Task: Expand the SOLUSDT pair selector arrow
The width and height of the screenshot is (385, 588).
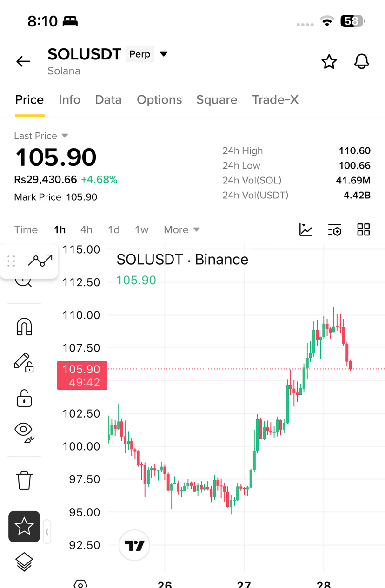Action: 164,54
